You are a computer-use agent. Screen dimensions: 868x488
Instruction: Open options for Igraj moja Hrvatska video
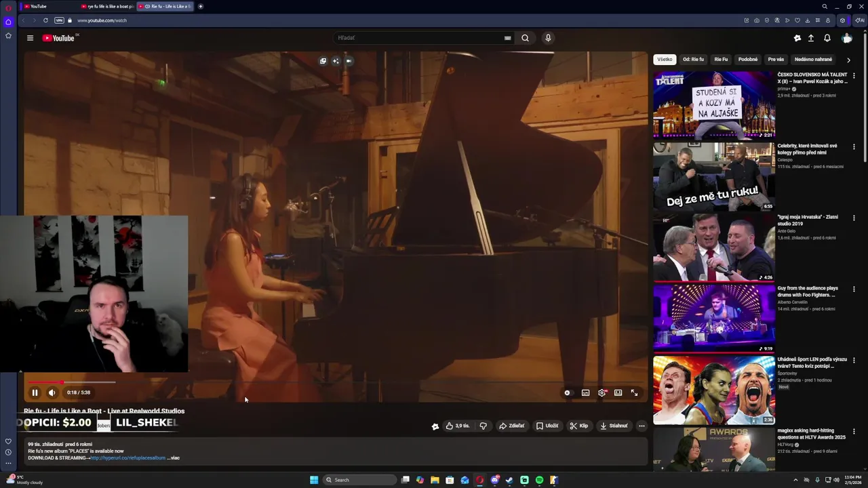[x=854, y=218]
